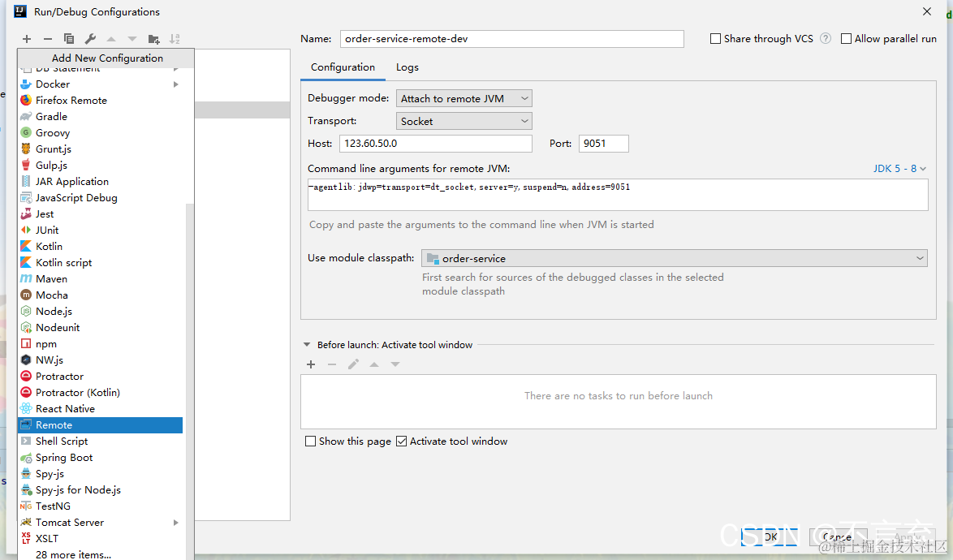Collapse the Before launch section
This screenshot has height=560, width=953.
(x=307, y=344)
